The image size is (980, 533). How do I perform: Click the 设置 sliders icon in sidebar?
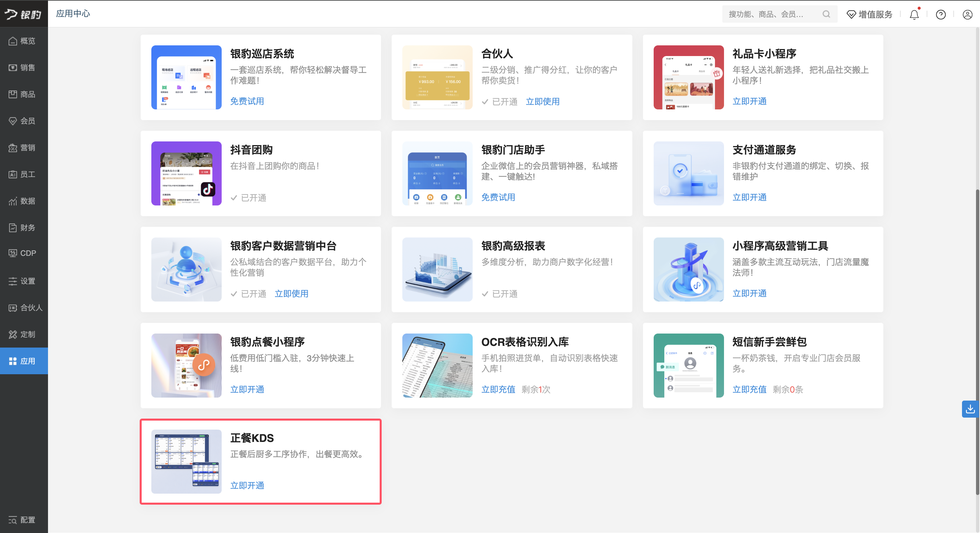tap(13, 281)
